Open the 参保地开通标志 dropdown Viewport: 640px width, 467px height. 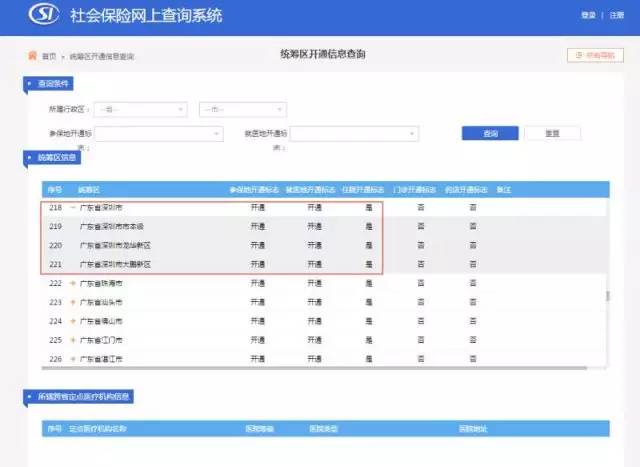[x=159, y=133]
